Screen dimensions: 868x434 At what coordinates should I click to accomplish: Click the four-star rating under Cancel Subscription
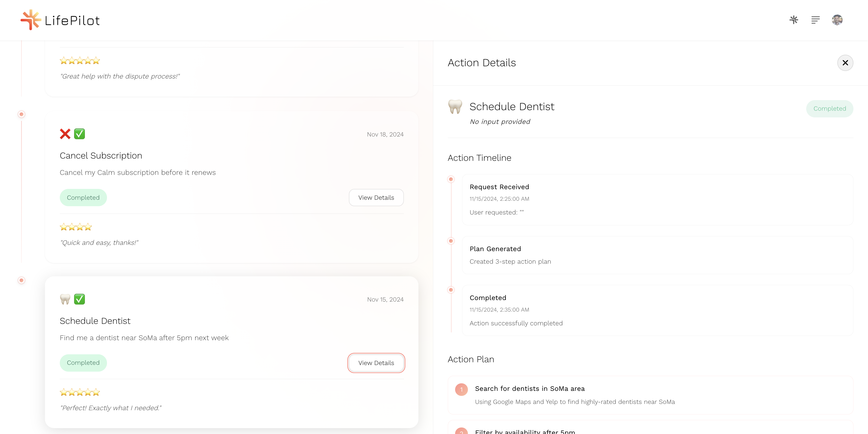point(76,227)
